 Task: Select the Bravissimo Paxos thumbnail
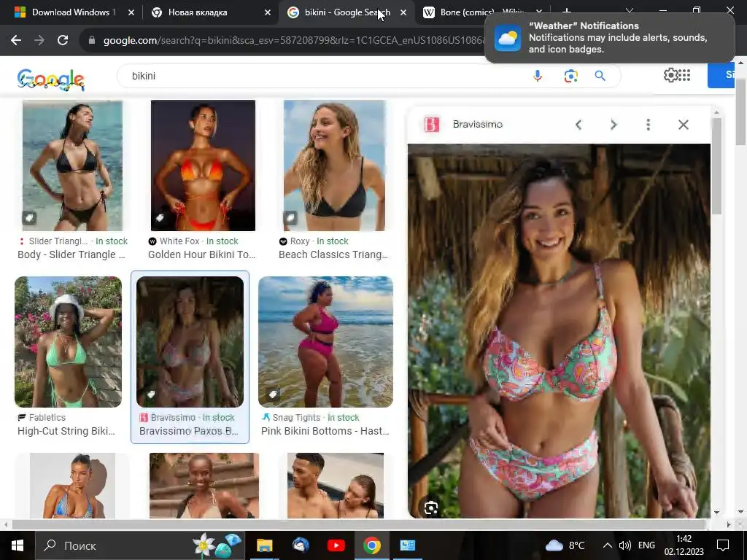190,342
